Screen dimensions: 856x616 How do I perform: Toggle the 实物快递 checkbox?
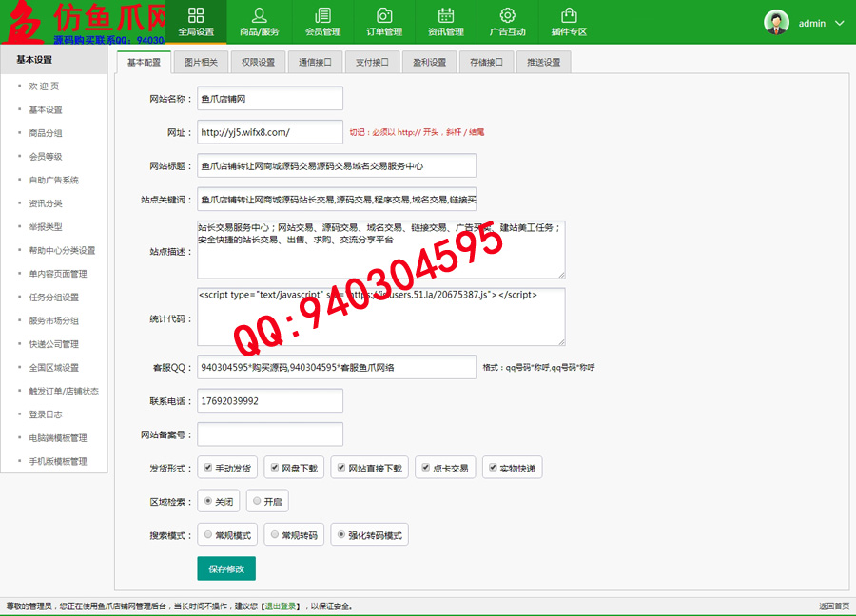pos(493,468)
